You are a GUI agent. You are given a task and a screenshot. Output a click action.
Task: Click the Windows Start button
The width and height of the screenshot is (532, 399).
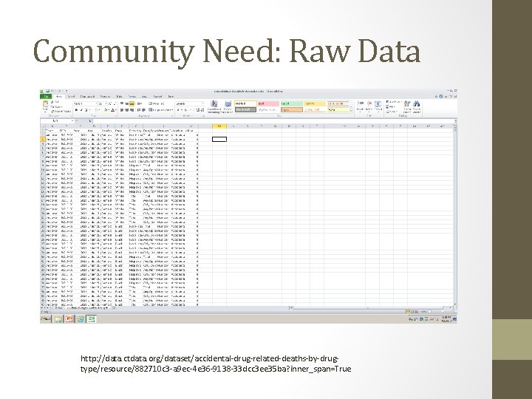(46, 319)
